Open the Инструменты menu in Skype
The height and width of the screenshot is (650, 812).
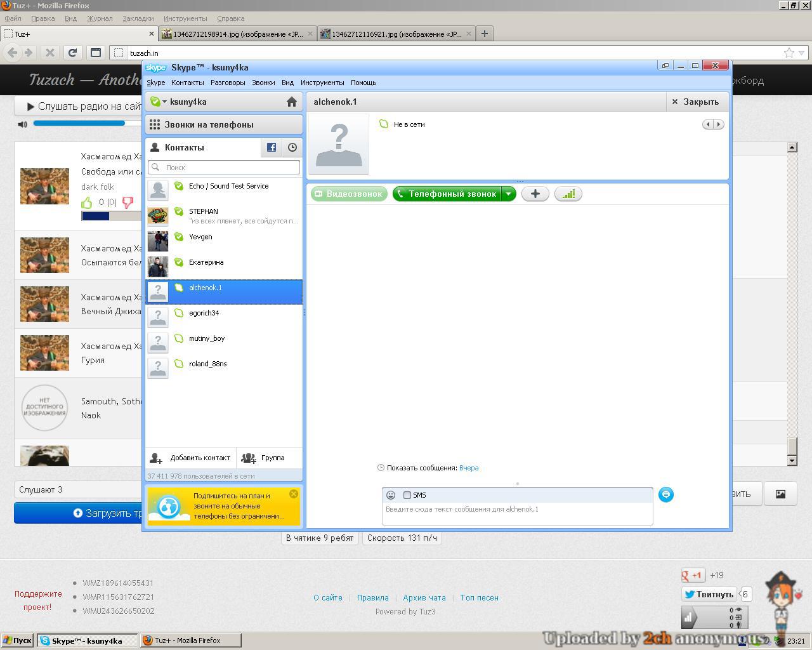point(322,83)
